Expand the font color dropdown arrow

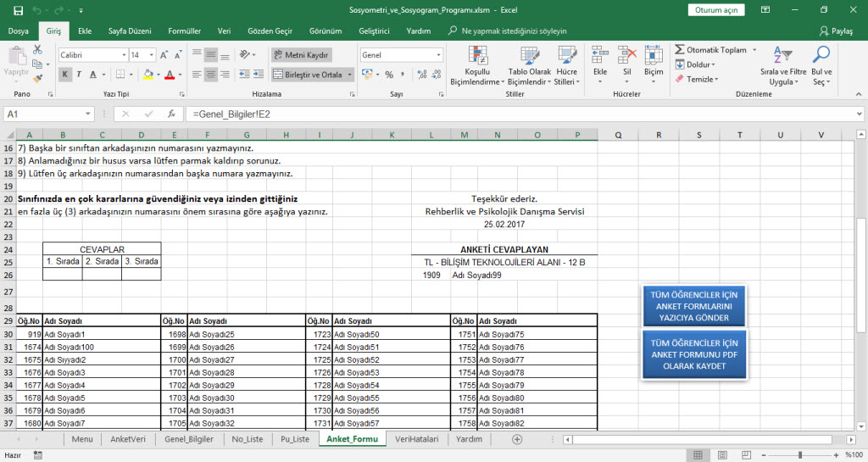180,74
